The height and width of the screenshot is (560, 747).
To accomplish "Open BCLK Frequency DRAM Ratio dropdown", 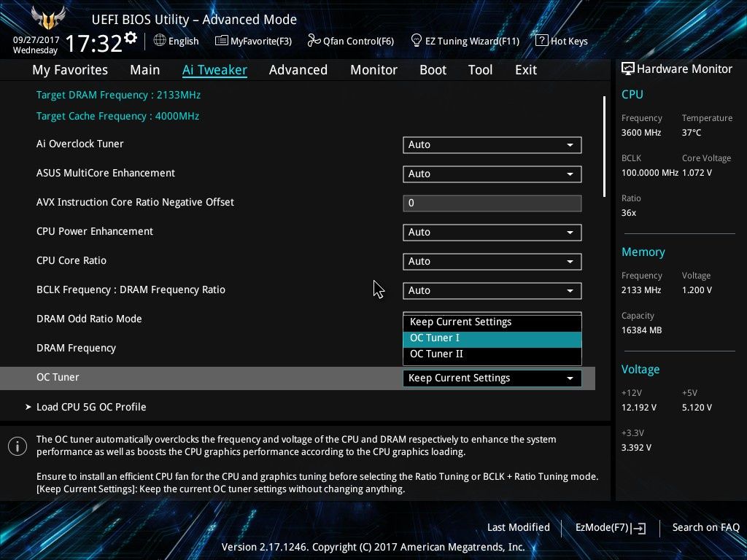I will 492,290.
